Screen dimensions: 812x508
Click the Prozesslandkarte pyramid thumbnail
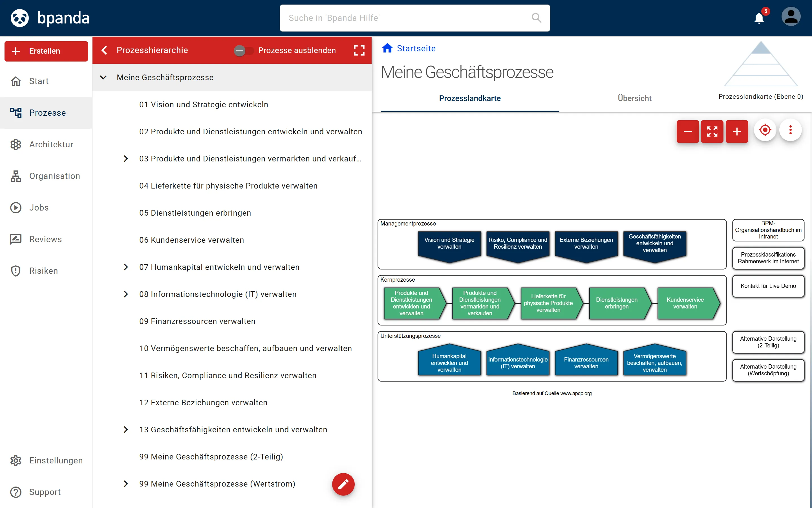pyautogui.click(x=761, y=64)
